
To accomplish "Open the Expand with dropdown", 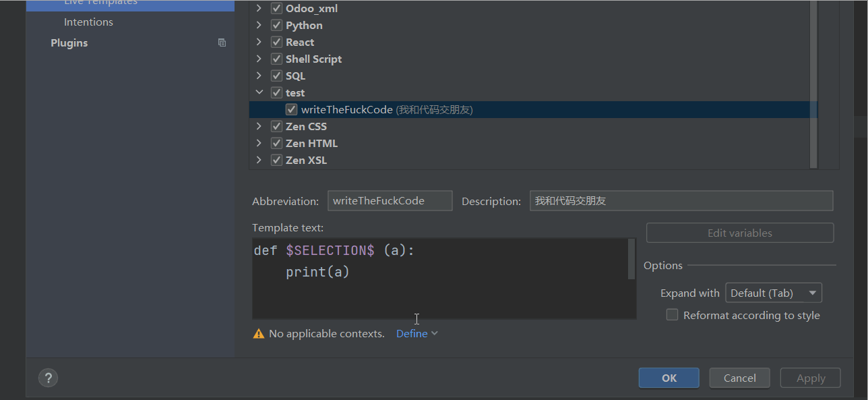I will (x=774, y=293).
